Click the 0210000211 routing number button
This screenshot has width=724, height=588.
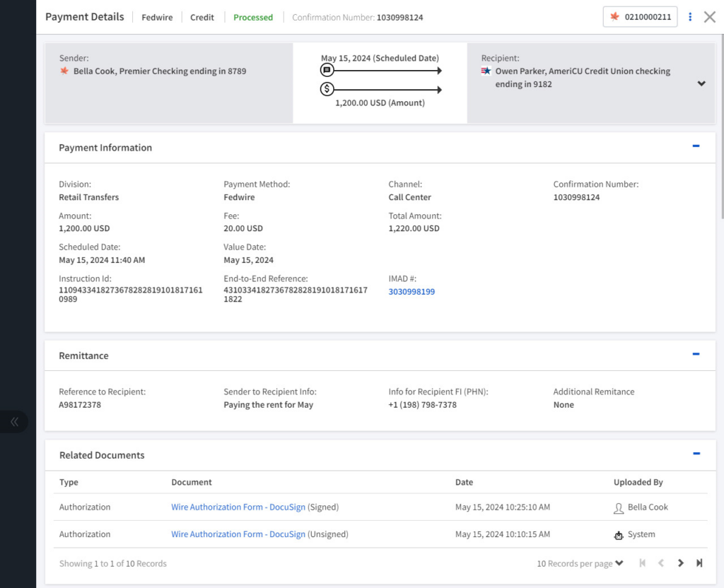[640, 17]
